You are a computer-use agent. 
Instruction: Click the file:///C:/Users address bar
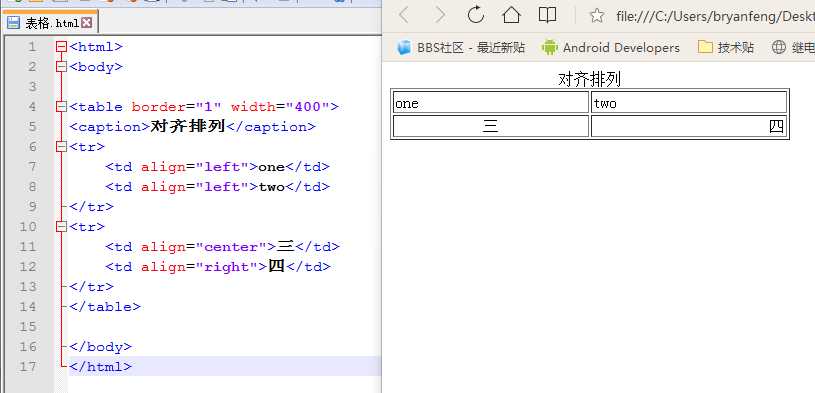coord(715,17)
